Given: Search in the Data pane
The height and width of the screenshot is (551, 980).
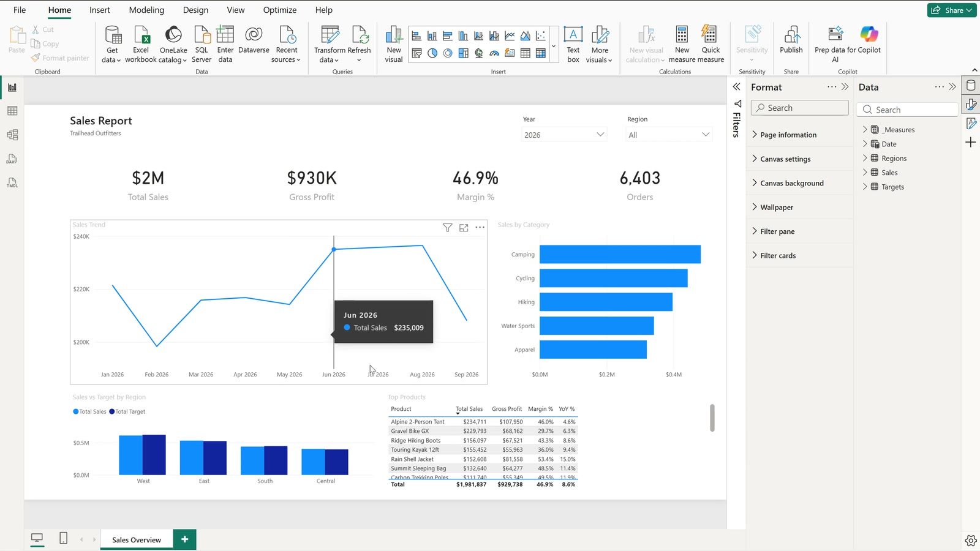Looking at the screenshot, I should click(x=908, y=110).
